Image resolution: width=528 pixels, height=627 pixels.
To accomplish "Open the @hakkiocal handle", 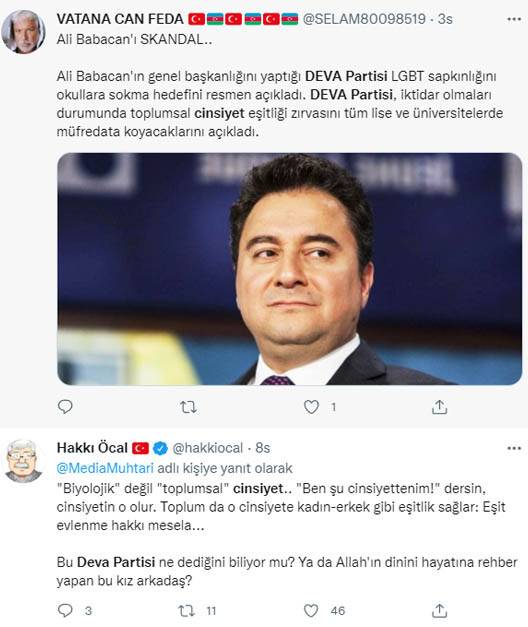I will (207, 448).
